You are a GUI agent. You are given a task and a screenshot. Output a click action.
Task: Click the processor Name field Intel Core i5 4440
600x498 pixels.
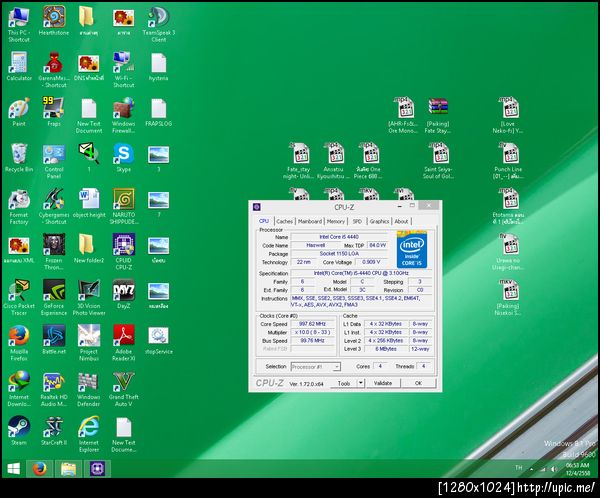coord(339,237)
